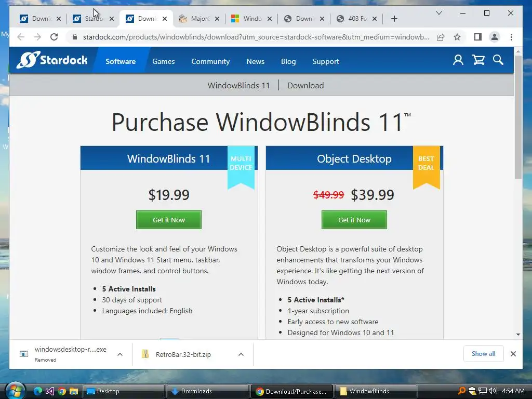
Task: Open the Download subnav link
Action: (x=305, y=86)
